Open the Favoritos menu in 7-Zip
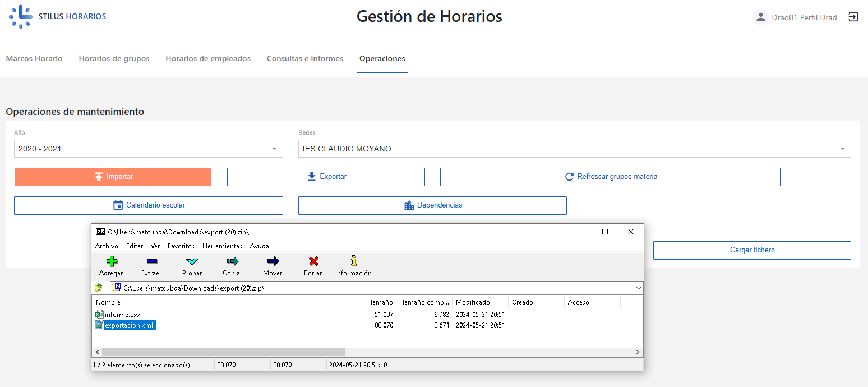 pyautogui.click(x=181, y=246)
